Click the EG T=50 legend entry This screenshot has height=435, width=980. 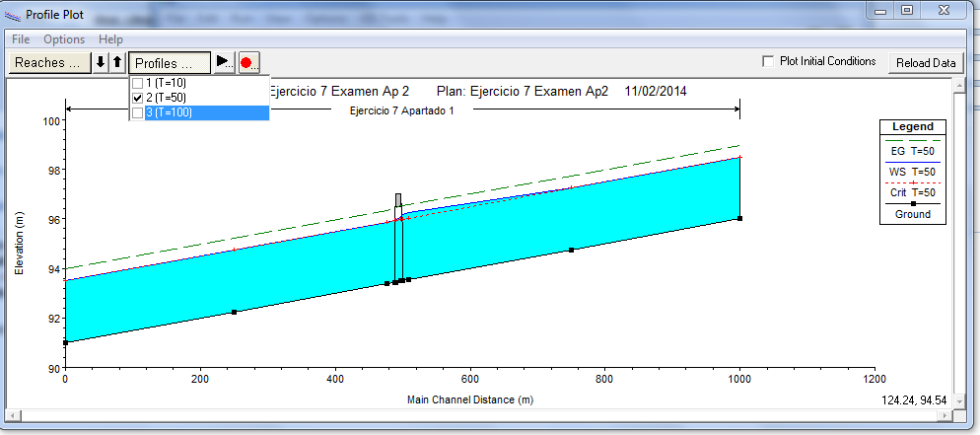[912, 150]
